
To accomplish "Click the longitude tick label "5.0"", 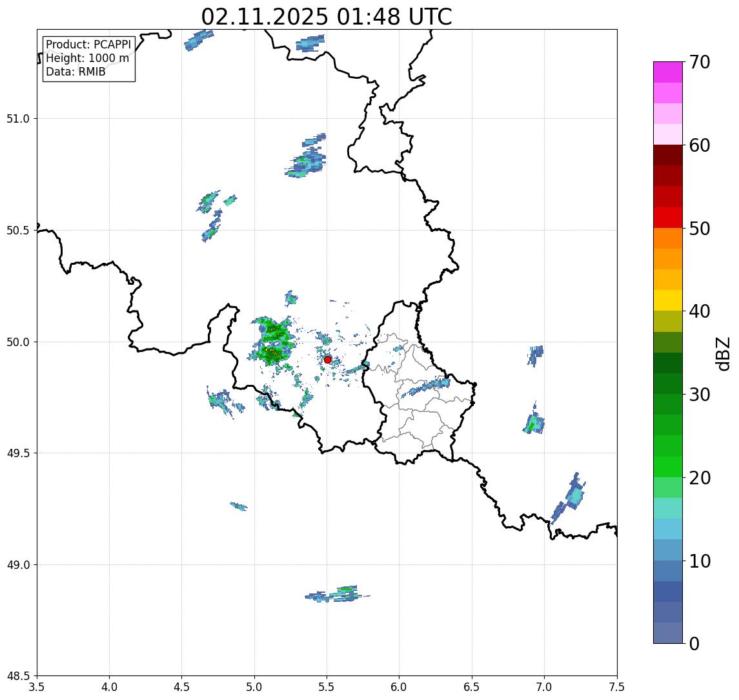I will point(254,687).
